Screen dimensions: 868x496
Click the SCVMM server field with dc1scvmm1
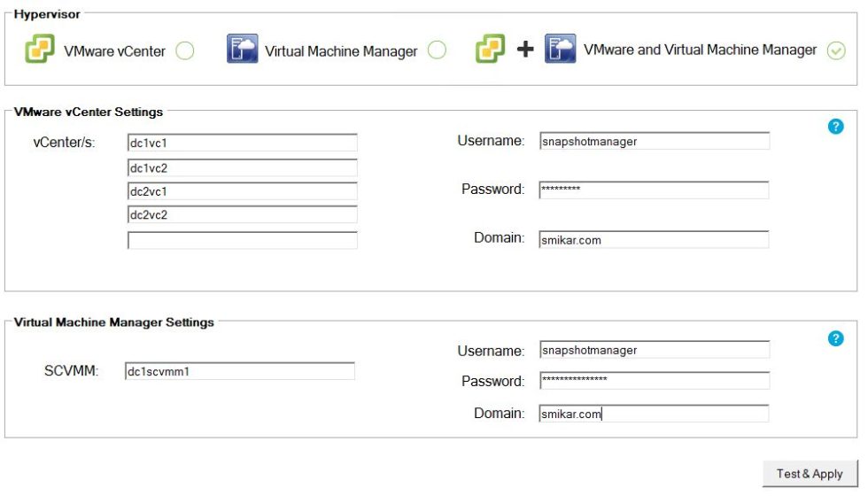[x=239, y=371]
